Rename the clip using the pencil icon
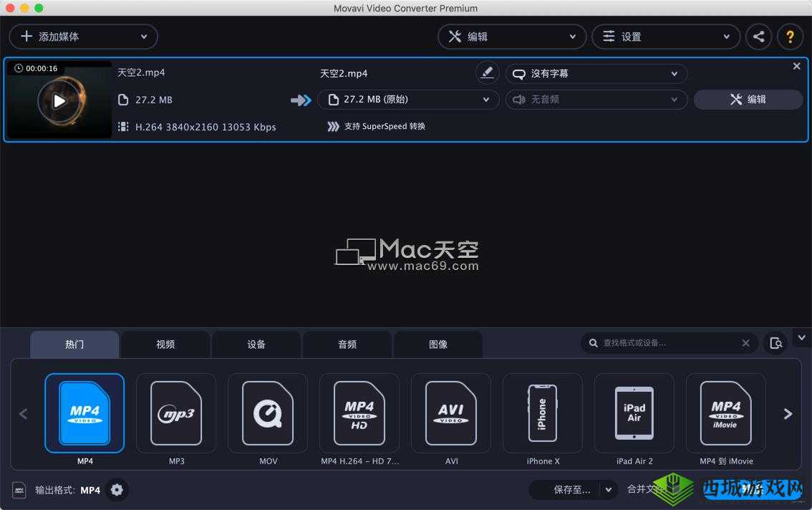The height and width of the screenshot is (510, 812). click(x=488, y=72)
